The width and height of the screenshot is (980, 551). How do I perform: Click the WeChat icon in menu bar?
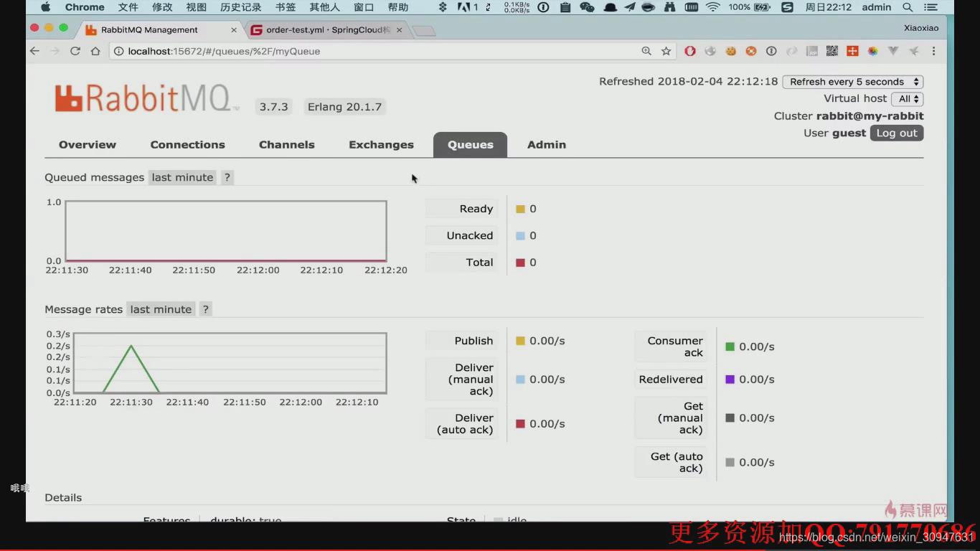587,7
